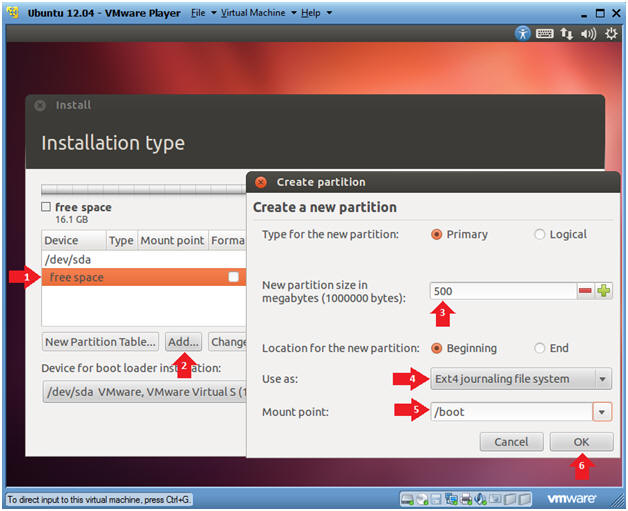Close the Install window
Viewport: 628px width, 511px height.
tap(40, 105)
